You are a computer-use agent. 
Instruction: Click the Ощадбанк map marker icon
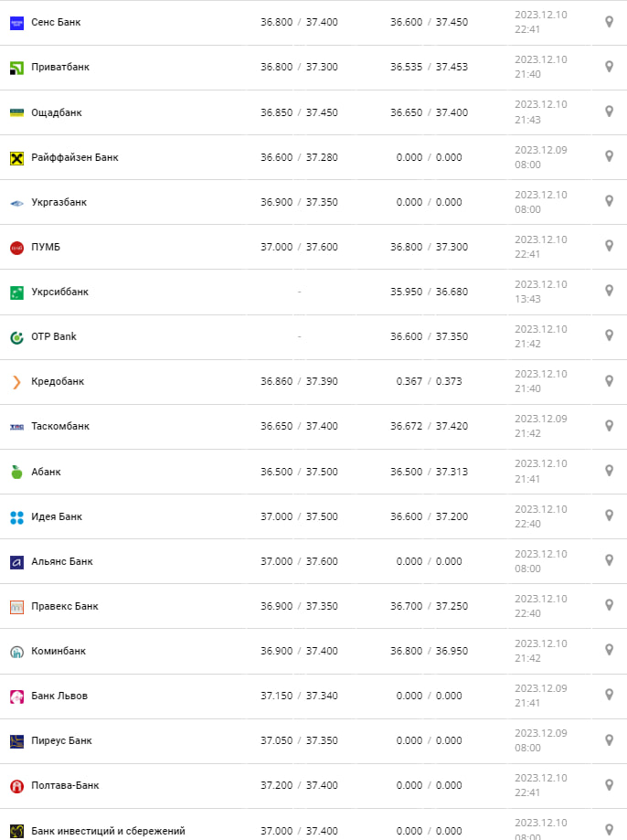[x=609, y=112]
